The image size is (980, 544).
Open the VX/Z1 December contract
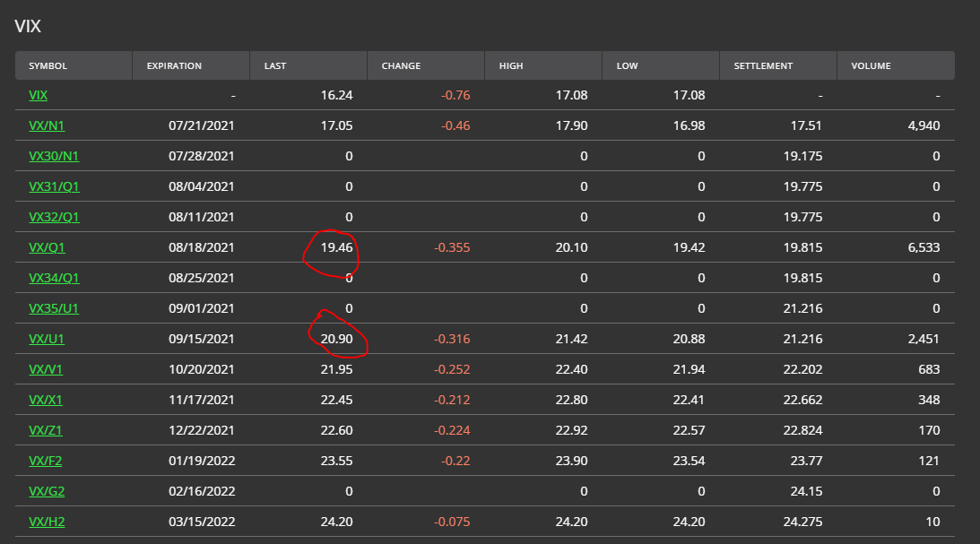click(46, 430)
